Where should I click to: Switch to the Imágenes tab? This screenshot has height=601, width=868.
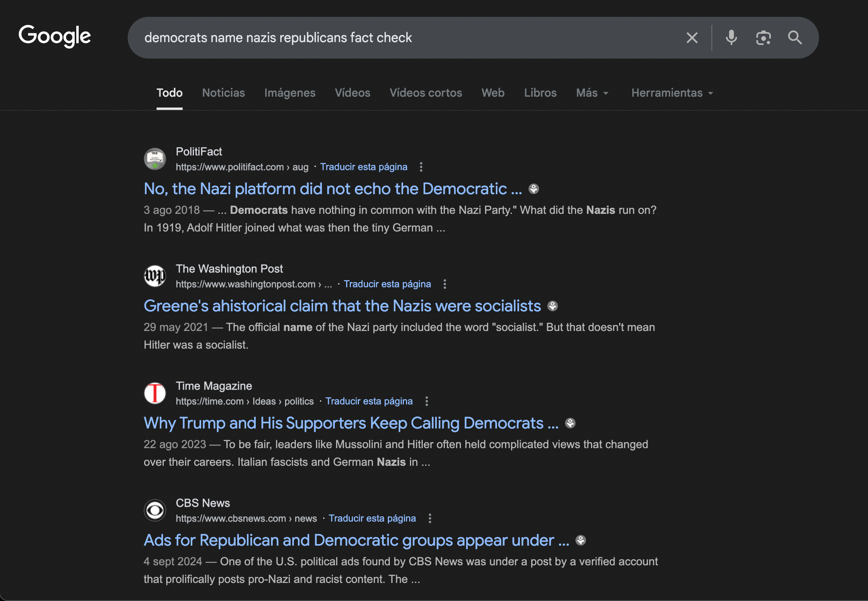coord(289,93)
